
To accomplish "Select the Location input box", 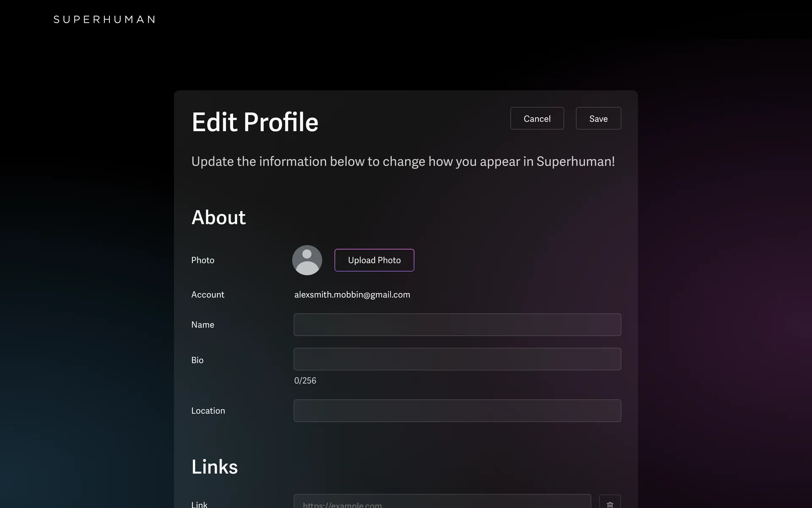I will point(457,411).
